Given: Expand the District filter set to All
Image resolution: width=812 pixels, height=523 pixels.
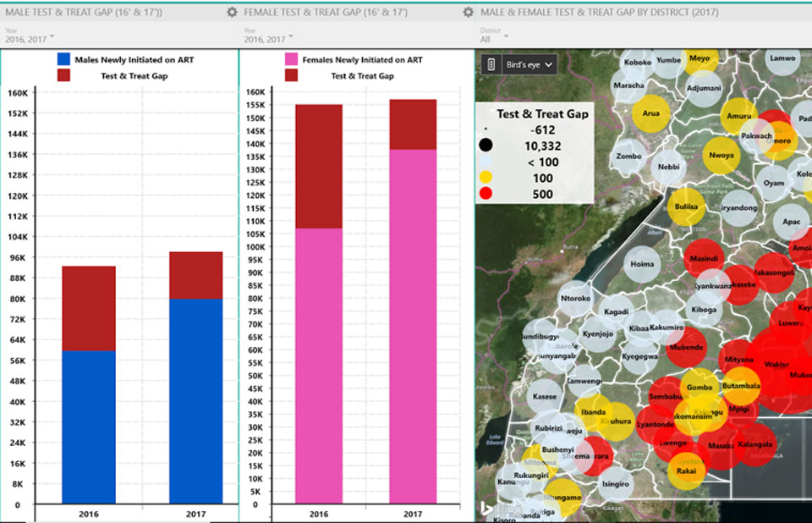Looking at the screenshot, I should click(x=494, y=39).
